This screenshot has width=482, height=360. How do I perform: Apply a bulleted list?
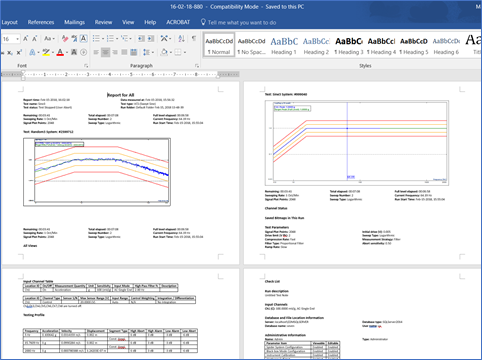pos(96,39)
